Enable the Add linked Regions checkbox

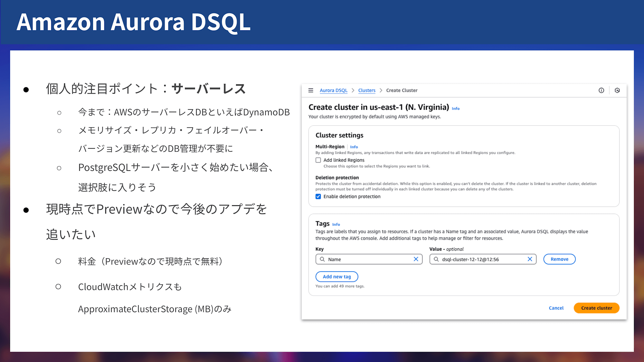[318, 160]
